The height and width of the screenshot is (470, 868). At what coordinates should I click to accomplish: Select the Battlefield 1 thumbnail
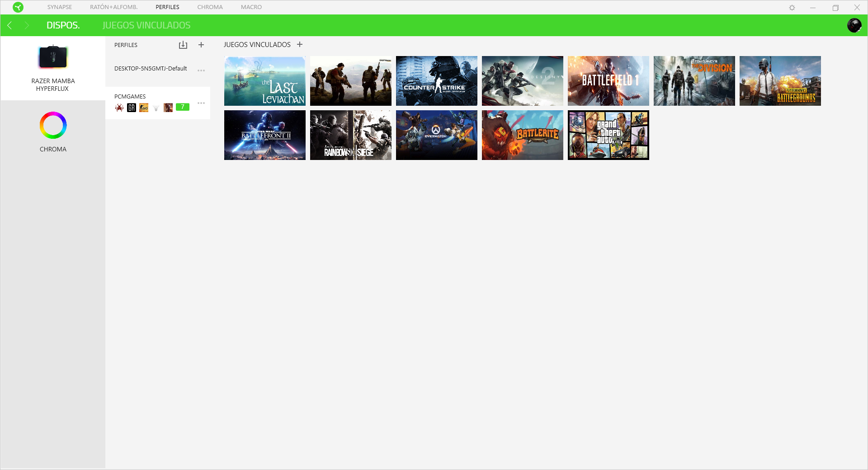click(609, 81)
